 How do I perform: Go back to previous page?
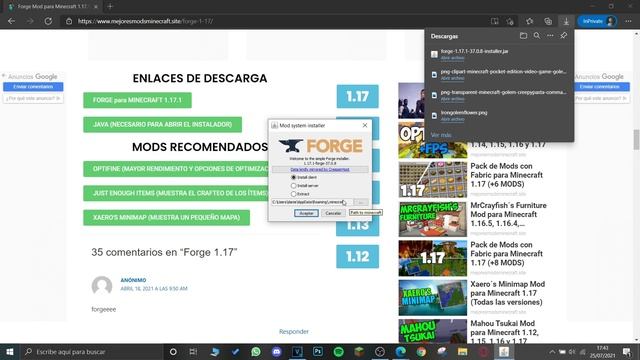click(11, 21)
